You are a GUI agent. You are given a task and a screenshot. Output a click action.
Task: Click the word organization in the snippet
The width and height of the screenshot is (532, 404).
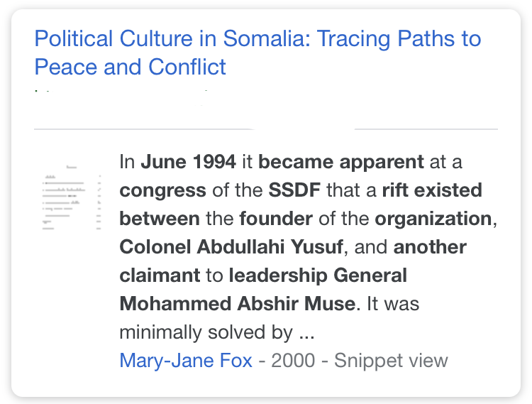pos(433,219)
